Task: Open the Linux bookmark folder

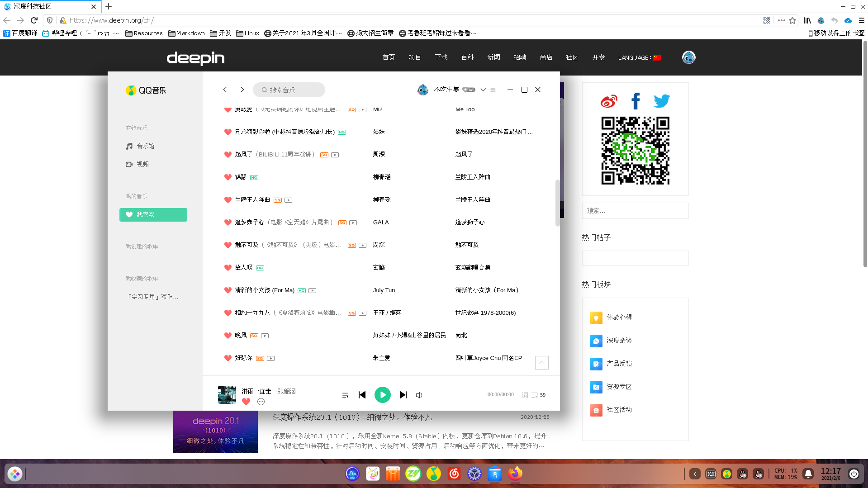Action: pos(247,33)
